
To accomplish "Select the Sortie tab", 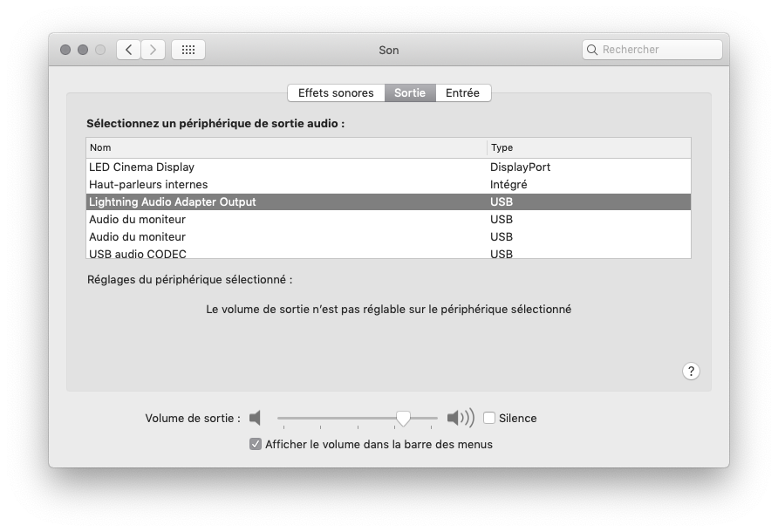I will coord(410,92).
